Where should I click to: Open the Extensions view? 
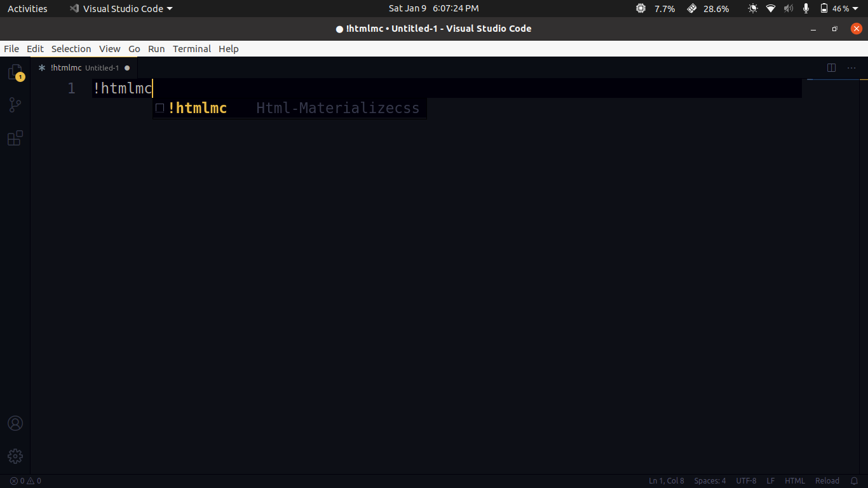(15, 138)
